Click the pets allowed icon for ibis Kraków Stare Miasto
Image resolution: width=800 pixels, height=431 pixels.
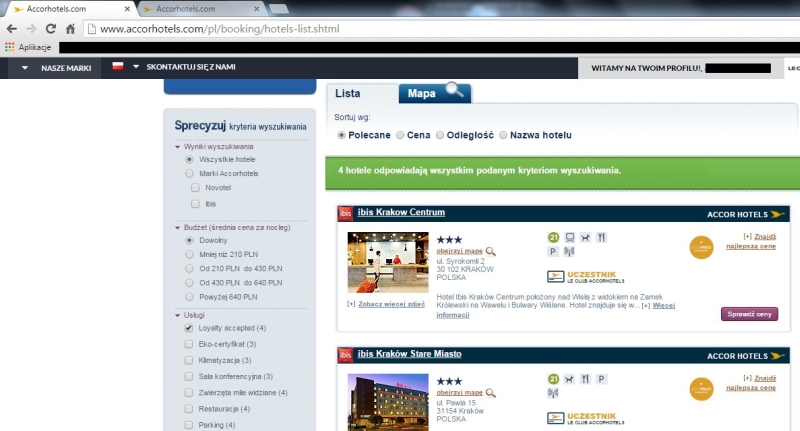click(569, 379)
